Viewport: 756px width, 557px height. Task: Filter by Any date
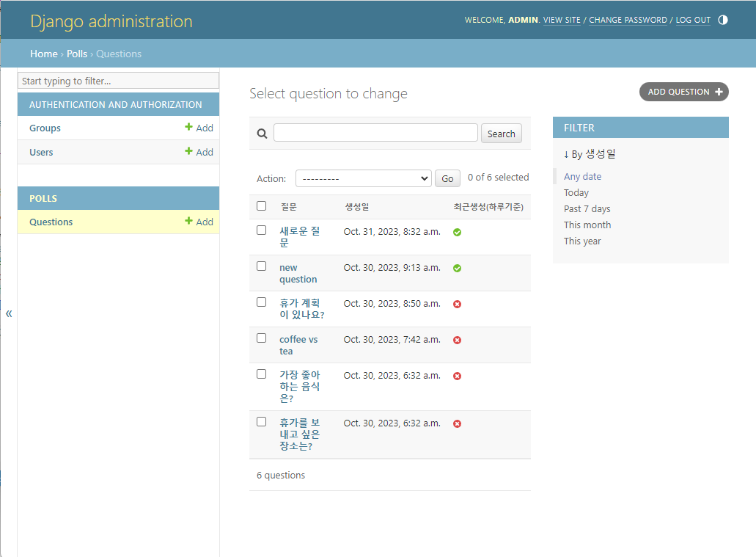(x=582, y=177)
